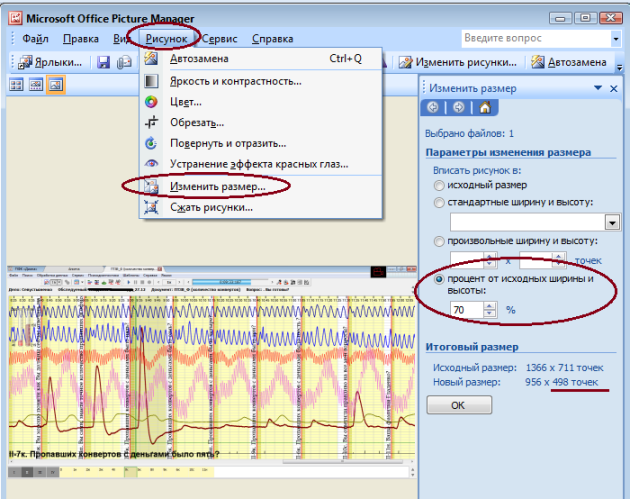Screen dimensions: 630x499
Task: Click toolbar options arrow at right end
Action: click(620, 67)
